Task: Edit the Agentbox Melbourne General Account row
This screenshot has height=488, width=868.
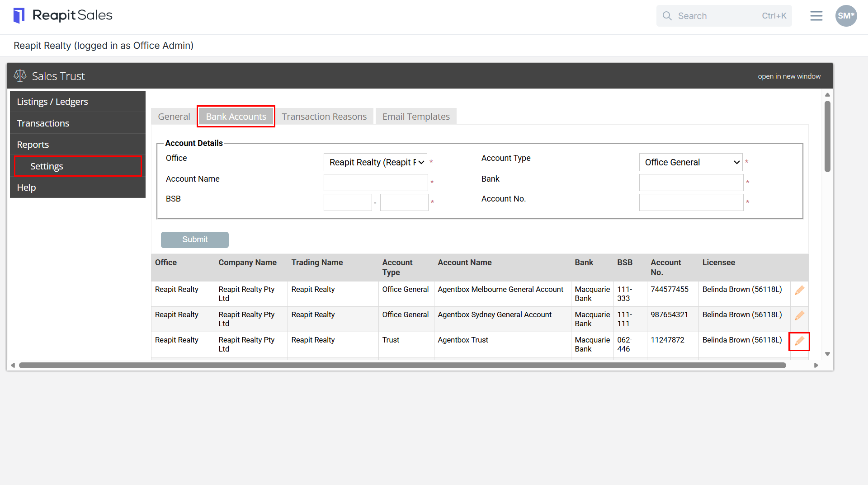Action: tap(799, 290)
